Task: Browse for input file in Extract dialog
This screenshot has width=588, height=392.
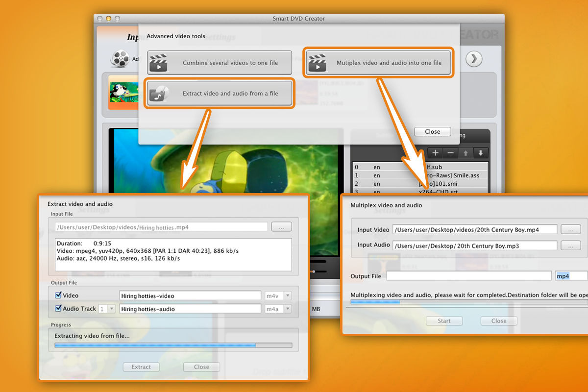Action: (x=281, y=227)
